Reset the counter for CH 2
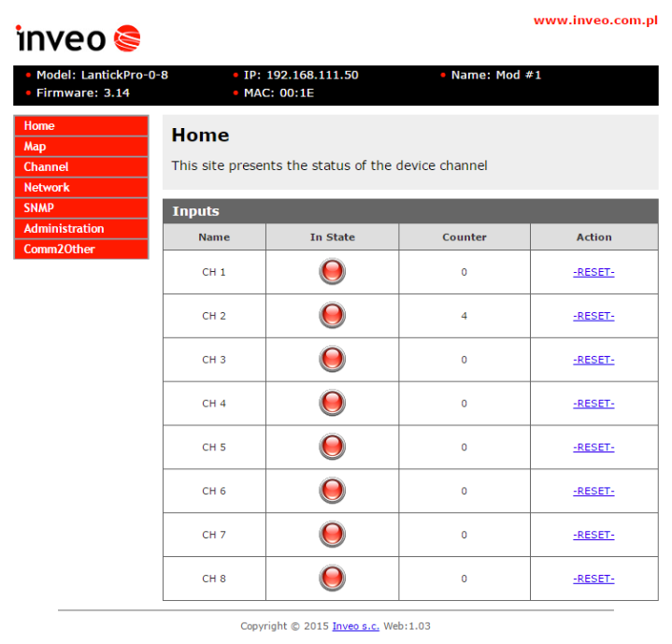The image size is (672, 644). (593, 316)
